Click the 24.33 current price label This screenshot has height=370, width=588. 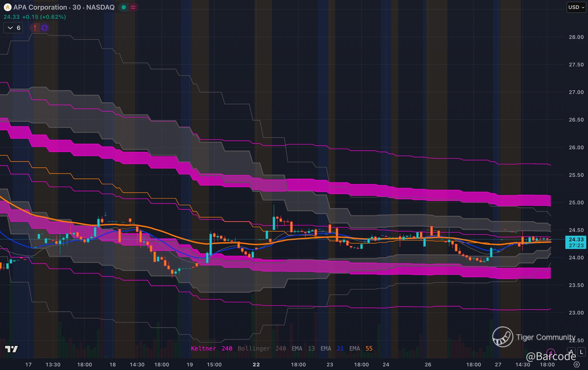click(576, 239)
